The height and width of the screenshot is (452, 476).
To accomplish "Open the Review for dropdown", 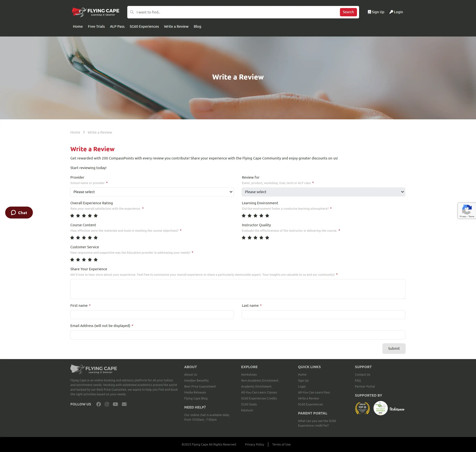I will point(323,192).
